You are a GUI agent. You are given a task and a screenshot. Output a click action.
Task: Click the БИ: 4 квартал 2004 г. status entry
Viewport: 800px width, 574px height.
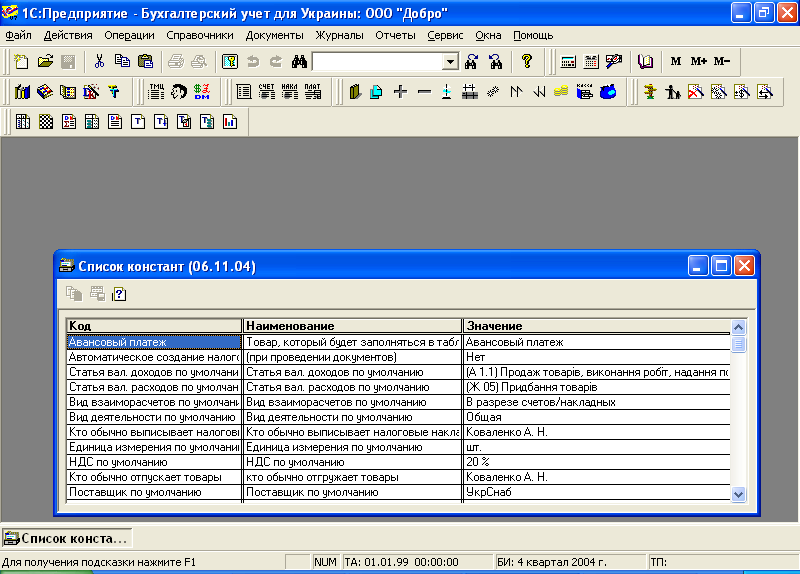tap(570, 562)
